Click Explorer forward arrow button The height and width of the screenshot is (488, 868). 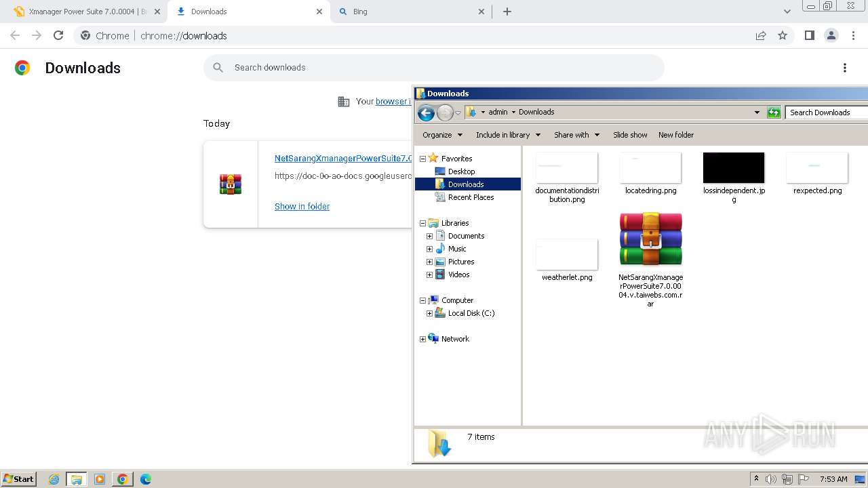(x=445, y=113)
